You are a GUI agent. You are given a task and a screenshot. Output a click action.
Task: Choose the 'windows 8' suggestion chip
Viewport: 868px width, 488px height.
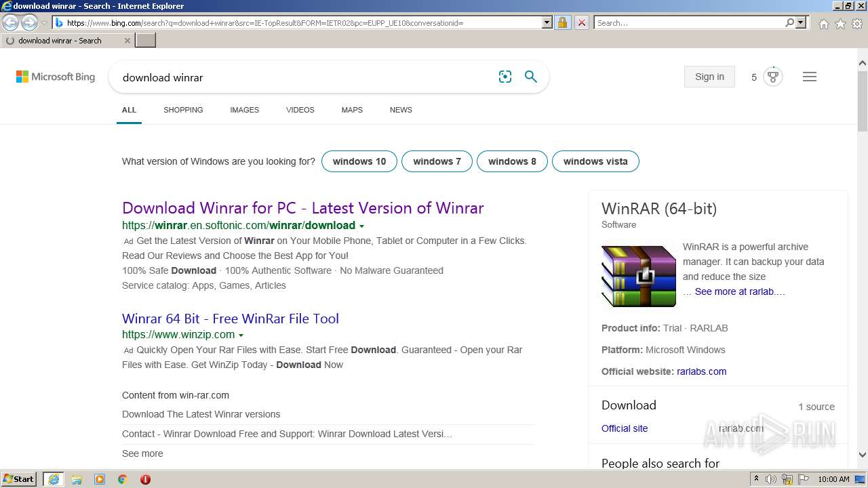click(x=512, y=161)
